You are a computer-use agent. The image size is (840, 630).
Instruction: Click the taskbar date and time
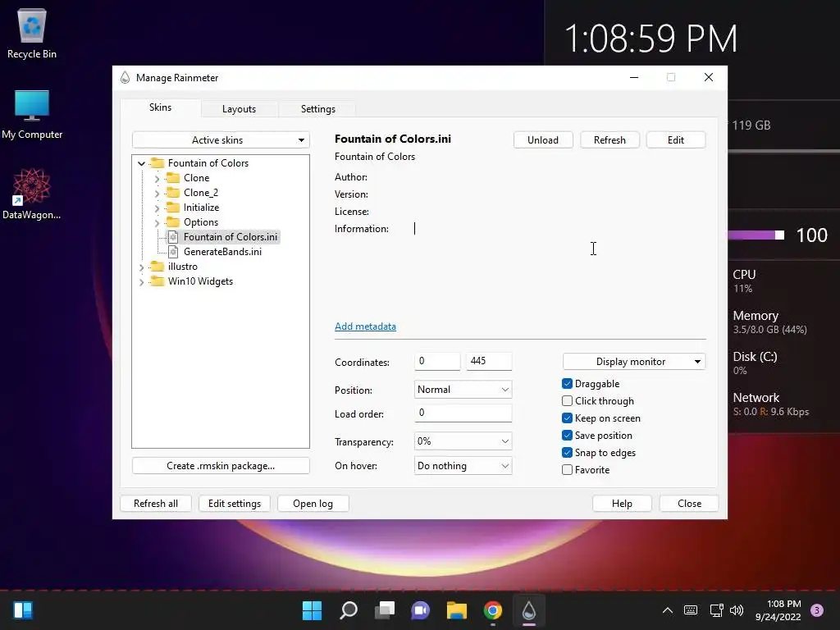778,610
